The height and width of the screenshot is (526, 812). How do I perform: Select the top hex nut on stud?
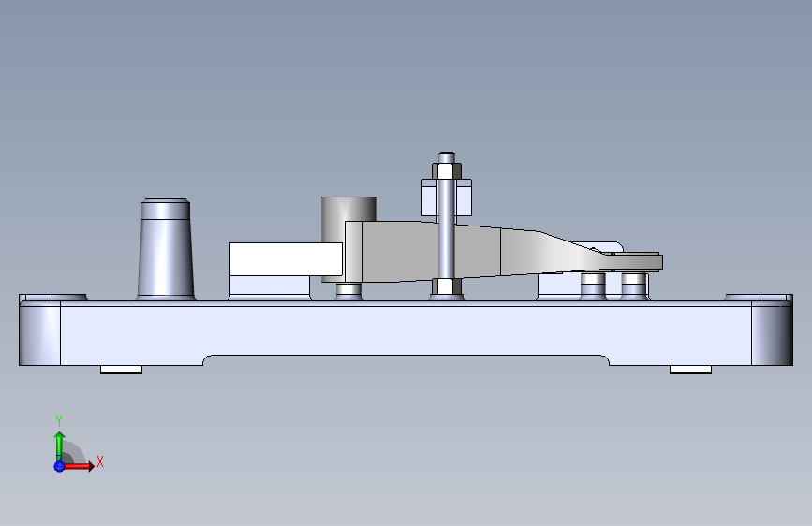coord(447,171)
